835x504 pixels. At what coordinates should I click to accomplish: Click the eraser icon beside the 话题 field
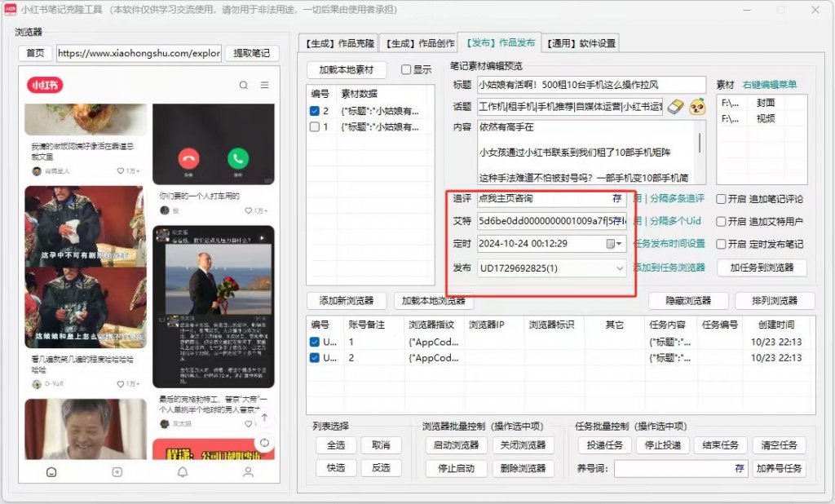pyautogui.click(x=674, y=107)
